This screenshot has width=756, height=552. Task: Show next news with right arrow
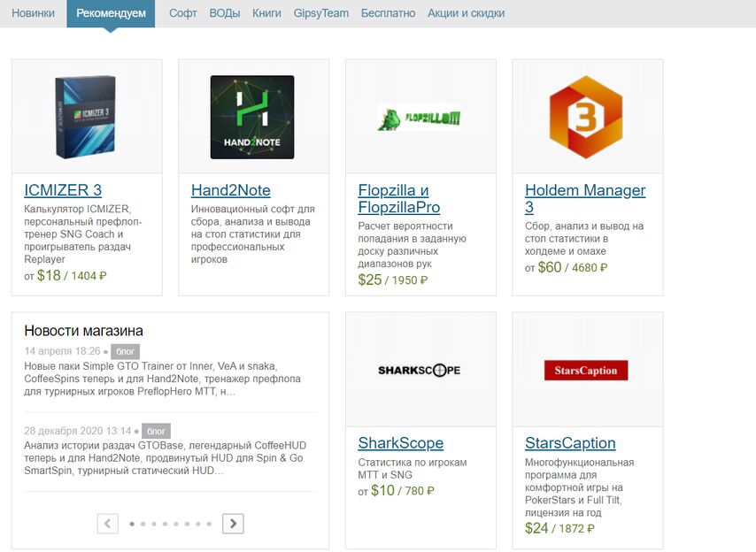233,524
